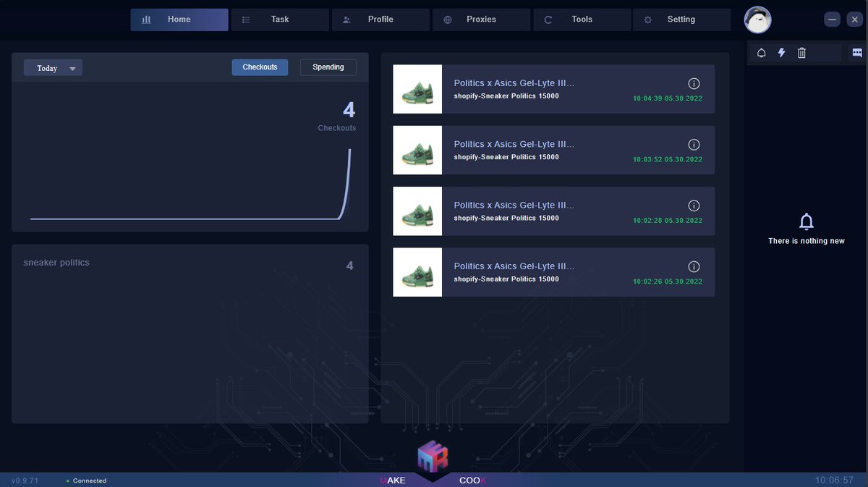Switch to the Spending view
The height and width of the screenshot is (487, 868).
[328, 67]
